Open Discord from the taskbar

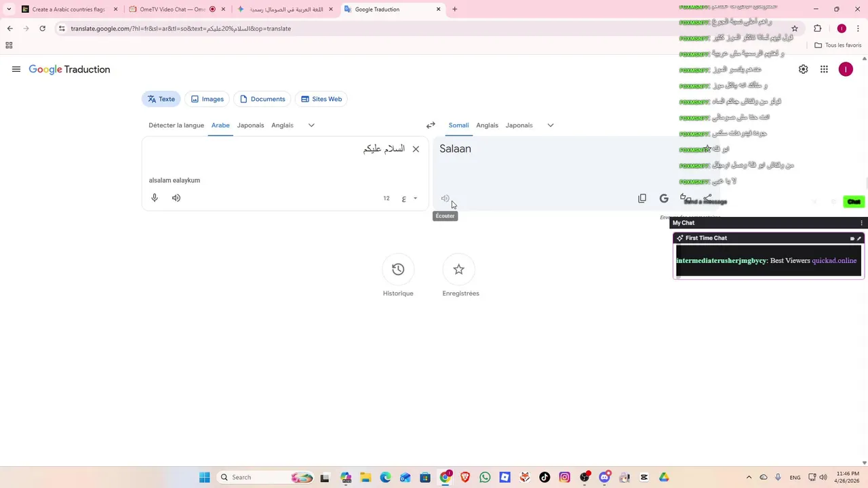pyautogui.click(x=604, y=477)
